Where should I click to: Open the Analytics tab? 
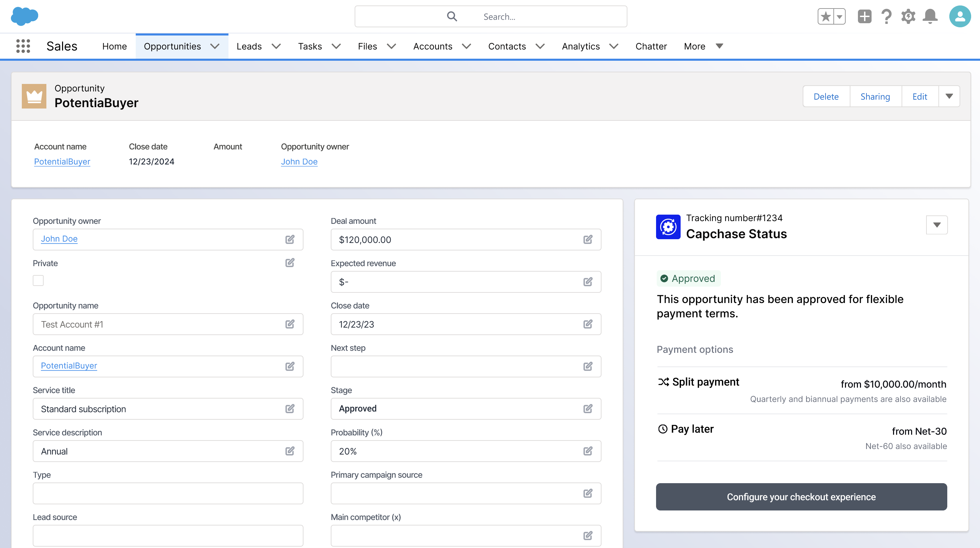tap(581, 46)
